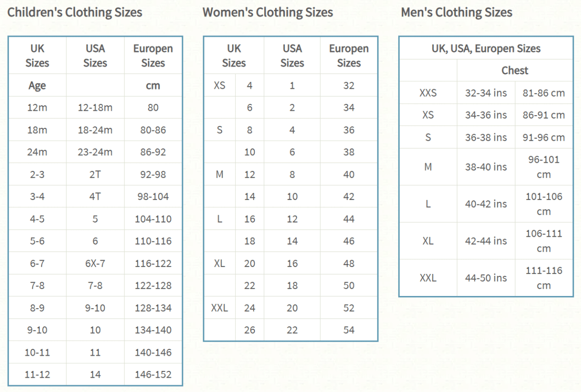The width and height of the screenshot is (581, 392).
Task: Click UK size 26 in the women's table
Action: pyautogui.click(x=250, y=330)
